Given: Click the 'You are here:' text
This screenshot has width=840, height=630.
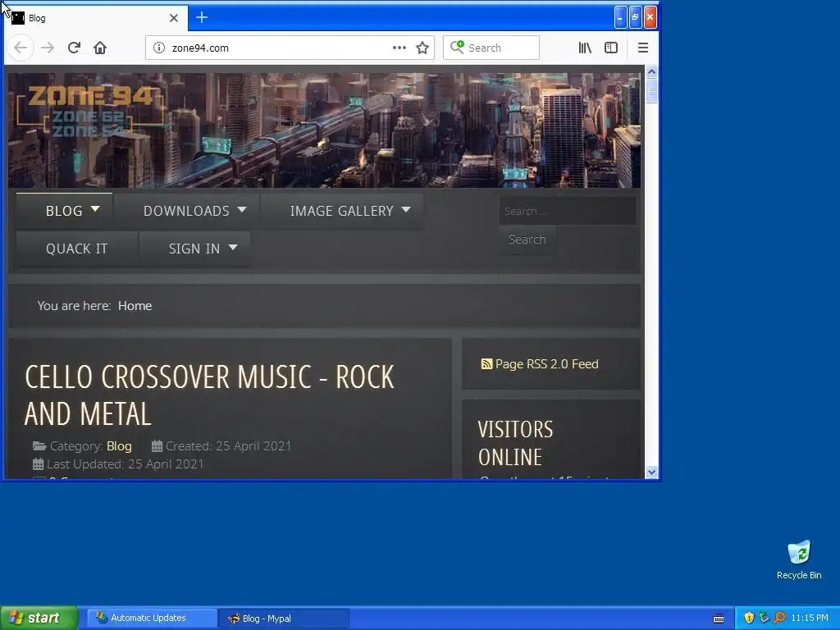Looking at the screenshot, I should [x=74, y=306].
